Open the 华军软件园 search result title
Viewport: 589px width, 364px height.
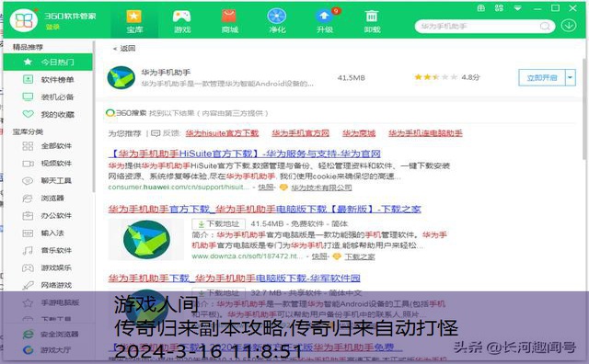tap(234, 279)
